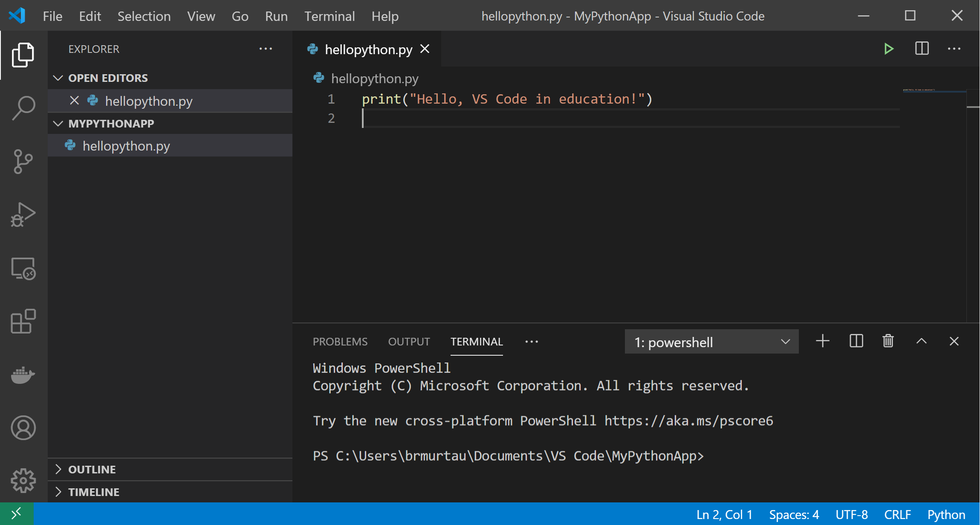
Task: Split the editor to the side
Action: 921,49
